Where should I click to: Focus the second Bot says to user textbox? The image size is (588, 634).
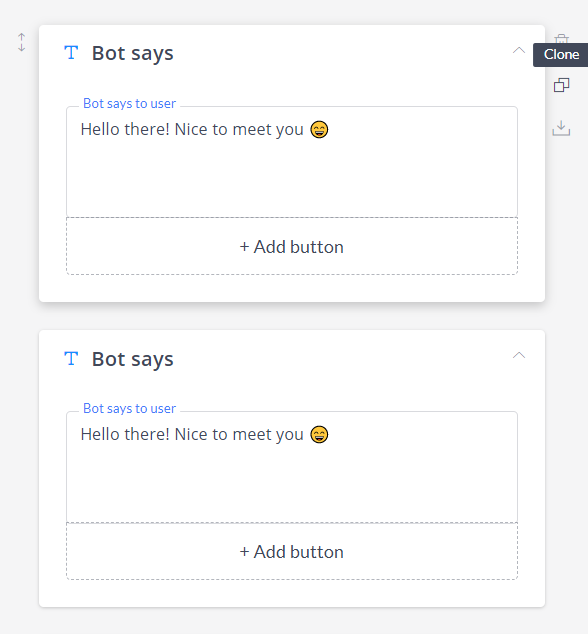coord(292,467)
